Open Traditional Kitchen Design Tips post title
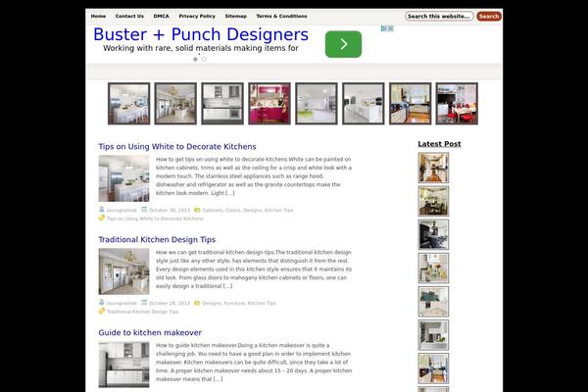 (x=157, y=240)
